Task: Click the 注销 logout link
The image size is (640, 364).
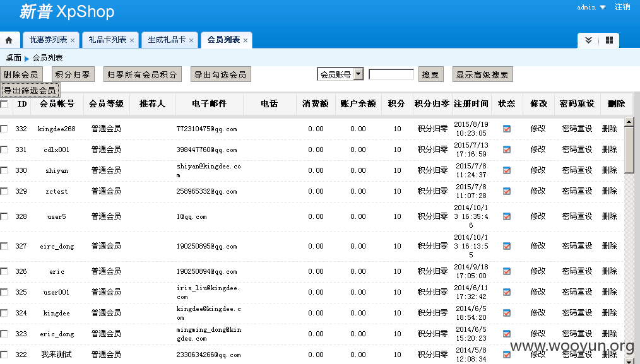Action: (622, 7)
